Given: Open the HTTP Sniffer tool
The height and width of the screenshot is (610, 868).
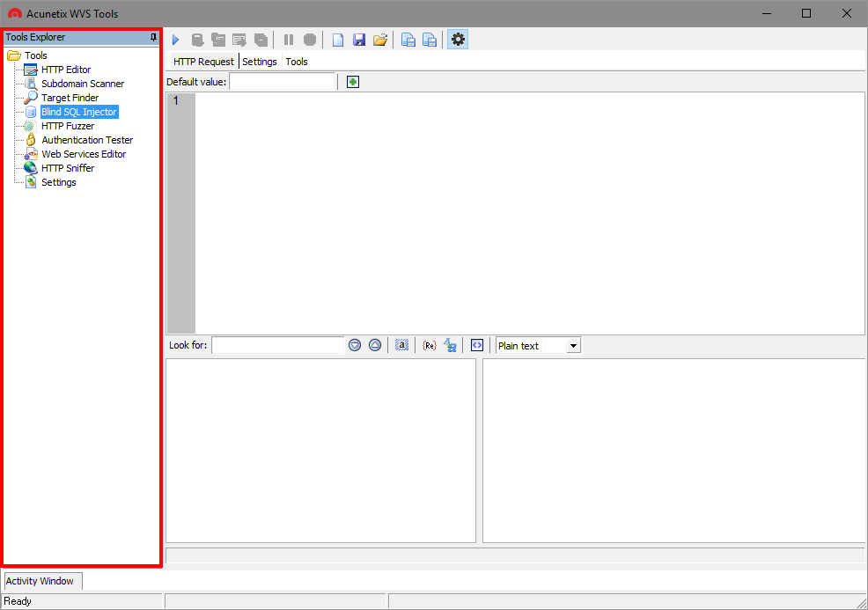Looking at the screenshot, I should coord(68,168).
